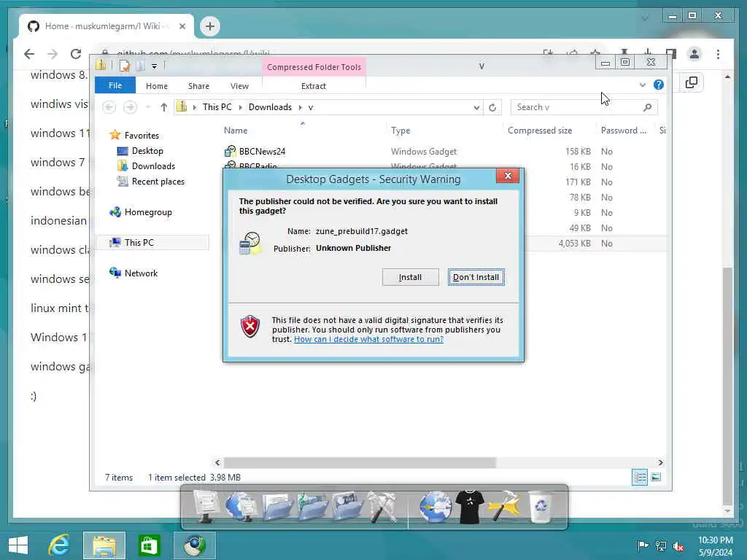Expand the chevron after Downloads in breadcrumb
The image size is (747, 560).
click(x=301, y=108)
